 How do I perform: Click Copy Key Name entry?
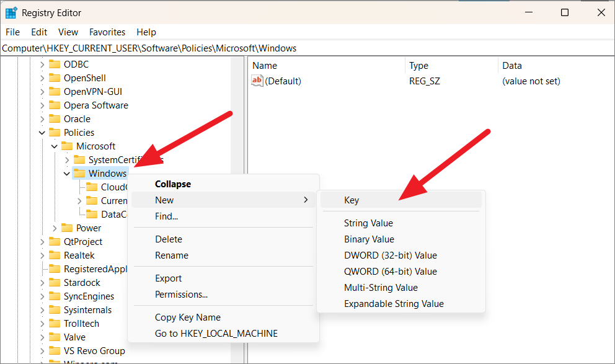pos(187,317)
